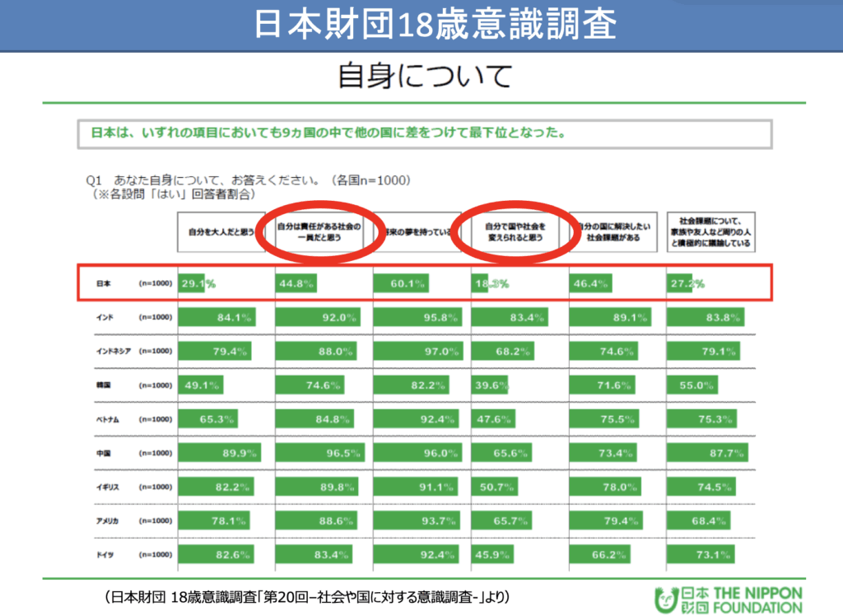Click America's 68.4% bar

pyautogui.click(x=698, y=520)
